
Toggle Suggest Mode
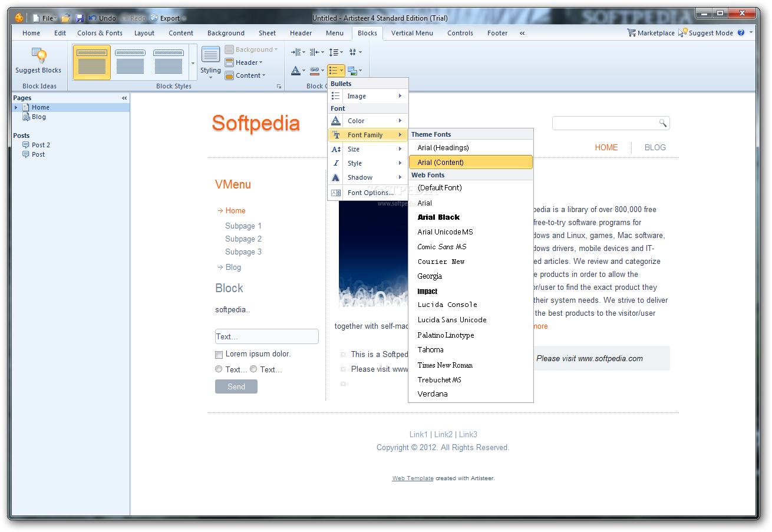click(x=705, y=33)
